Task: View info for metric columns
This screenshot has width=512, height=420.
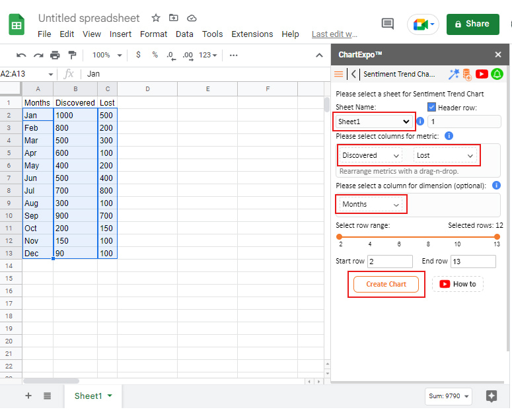Action: (x=449, y=136)
